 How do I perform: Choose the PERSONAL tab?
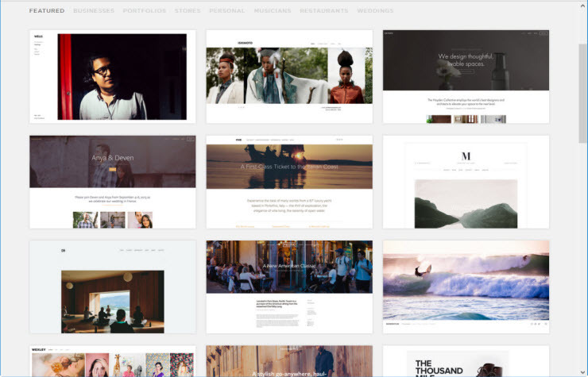[227, 11]
